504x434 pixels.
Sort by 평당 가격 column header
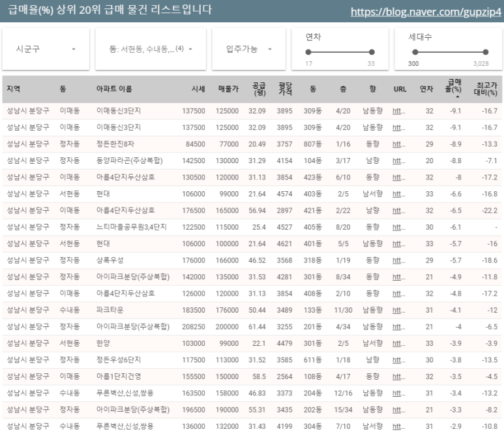(x=285, y=89)
